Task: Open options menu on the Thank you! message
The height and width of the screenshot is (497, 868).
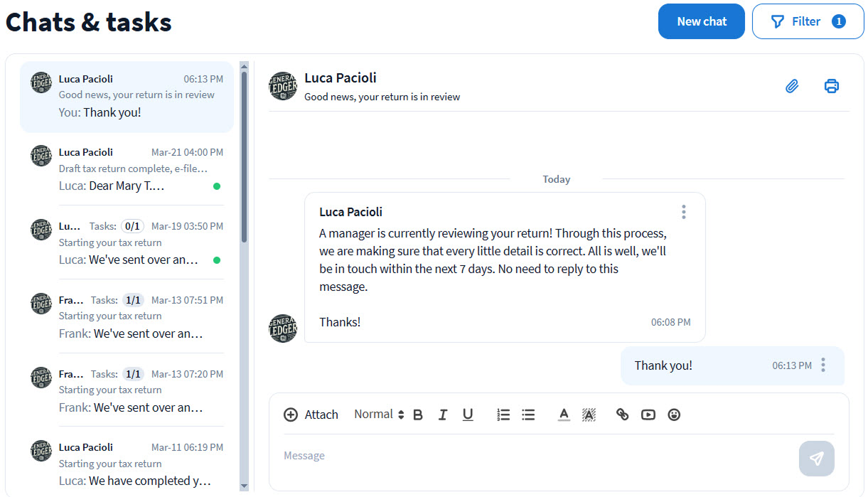Action: pyautogui.click(x=823, y=365)
